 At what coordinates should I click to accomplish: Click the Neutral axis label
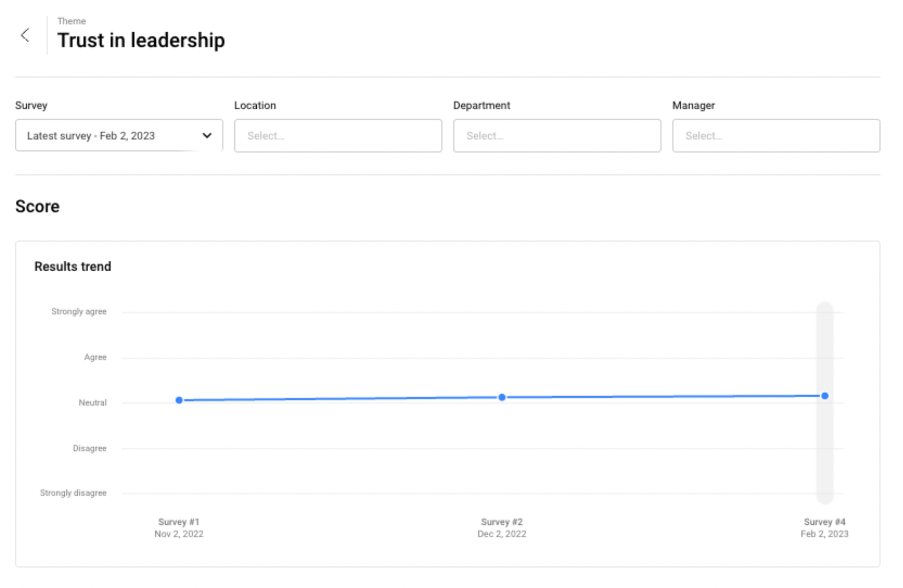[x=92, y=402]
